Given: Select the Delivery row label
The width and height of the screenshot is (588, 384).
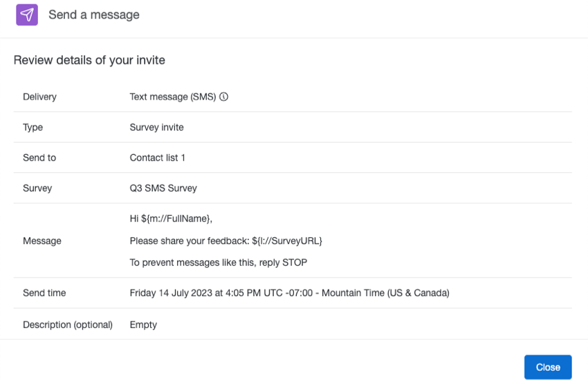Looking at the screenshot, I should (x=39, y=97).
